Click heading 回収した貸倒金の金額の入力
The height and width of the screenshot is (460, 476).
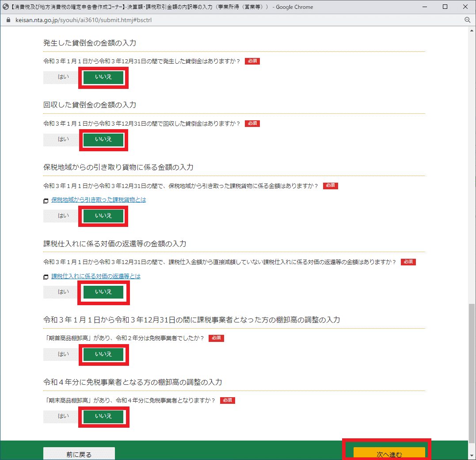(90, 105)
